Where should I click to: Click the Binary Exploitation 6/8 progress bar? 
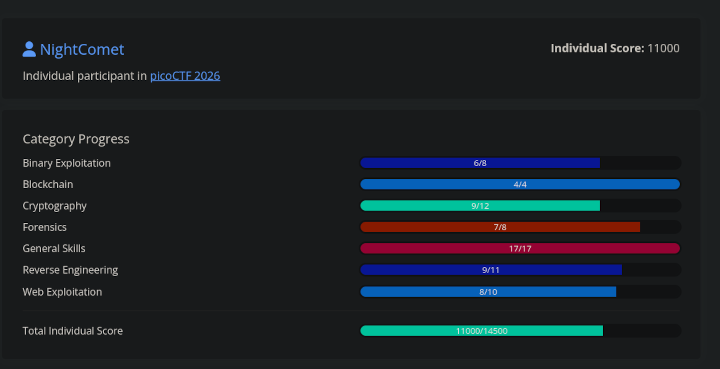point(520,163)
